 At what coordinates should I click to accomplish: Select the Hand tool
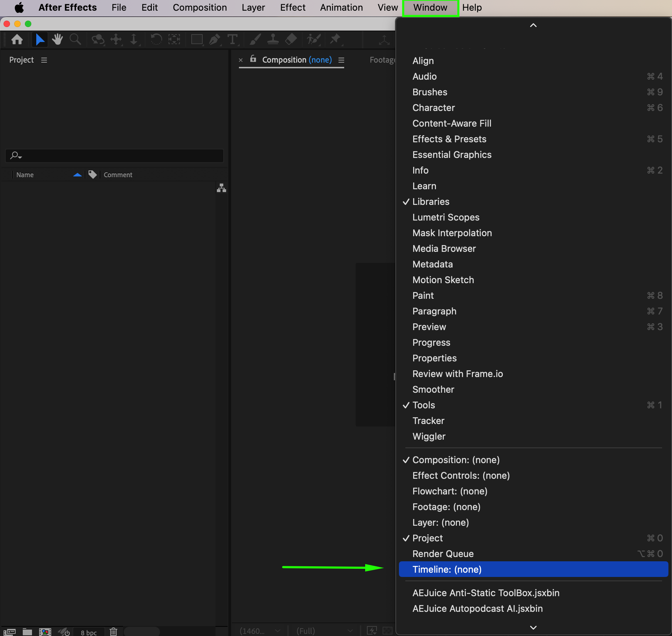(57, 39)
